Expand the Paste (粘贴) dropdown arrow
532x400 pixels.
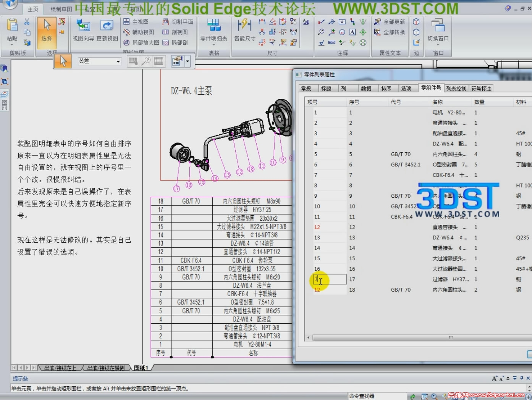point(12,45)
